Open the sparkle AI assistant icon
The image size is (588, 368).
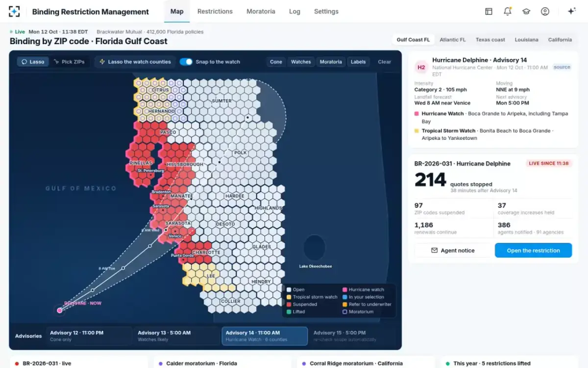[571, 11]
